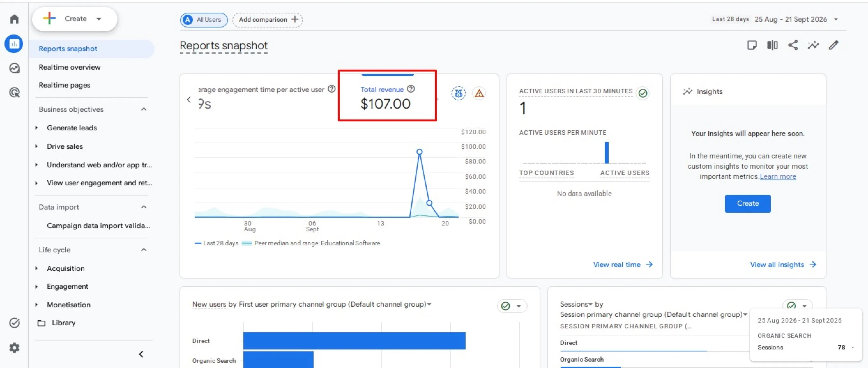
Task: Follow the View all insights link
Action: pyautogui.click(x=783, y=264)
